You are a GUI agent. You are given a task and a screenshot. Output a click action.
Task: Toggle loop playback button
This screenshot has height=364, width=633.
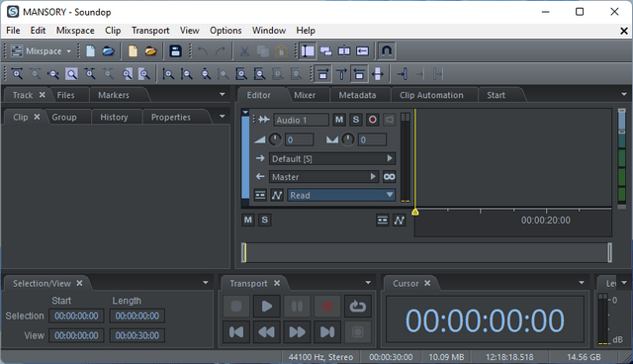click(x=358, y=307)
